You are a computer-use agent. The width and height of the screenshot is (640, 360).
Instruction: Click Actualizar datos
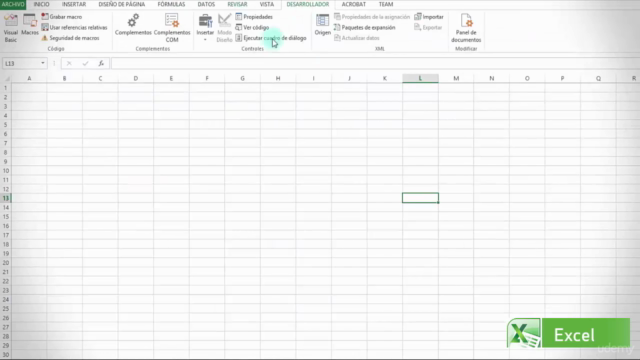point(357,38)
